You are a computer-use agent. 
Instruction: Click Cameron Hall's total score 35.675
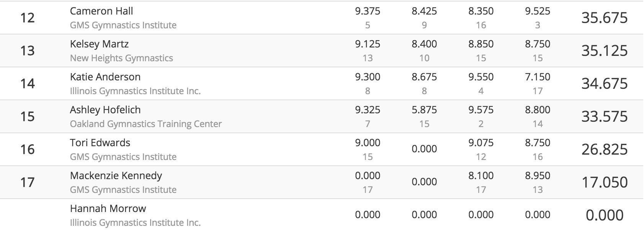click(x=605, y=18)
